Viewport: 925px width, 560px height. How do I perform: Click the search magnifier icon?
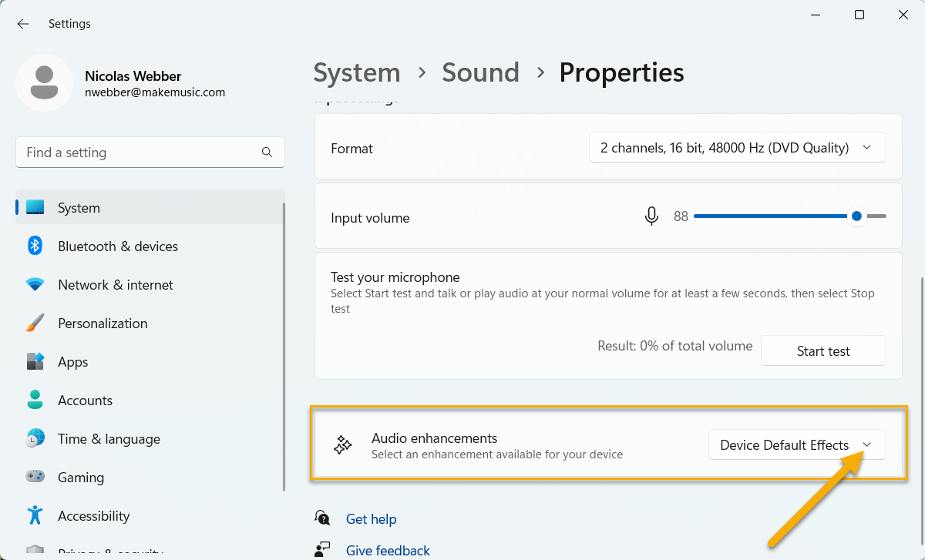point(267,153)
